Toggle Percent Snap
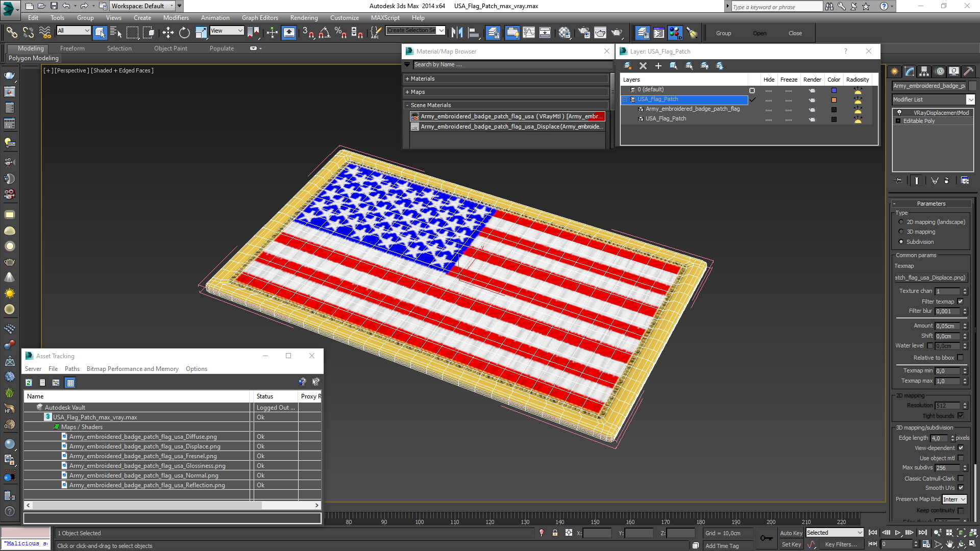Screen dimensions: 980x551 [x=340, y=33]
